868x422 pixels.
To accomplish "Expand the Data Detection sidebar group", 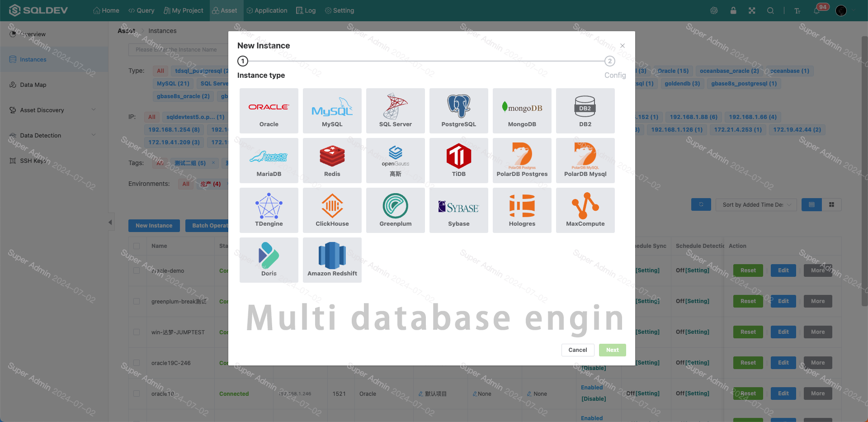I will coord(54,135).
